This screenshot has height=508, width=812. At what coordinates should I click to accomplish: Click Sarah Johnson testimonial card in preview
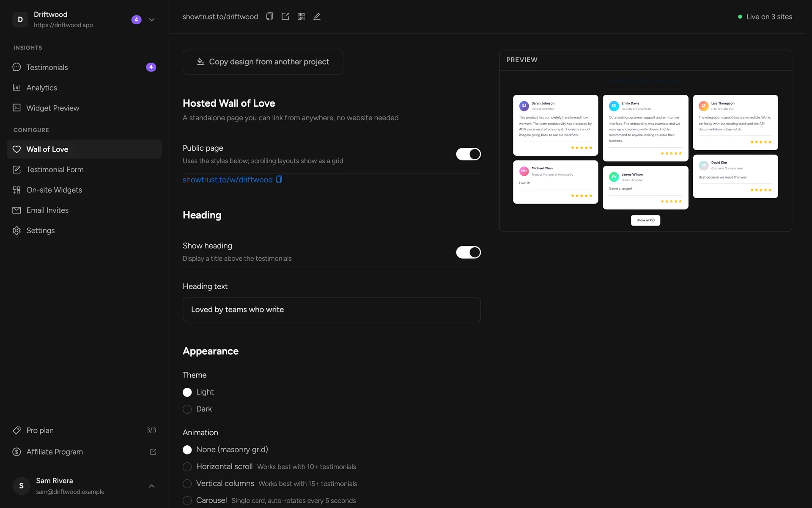point(555,125)
